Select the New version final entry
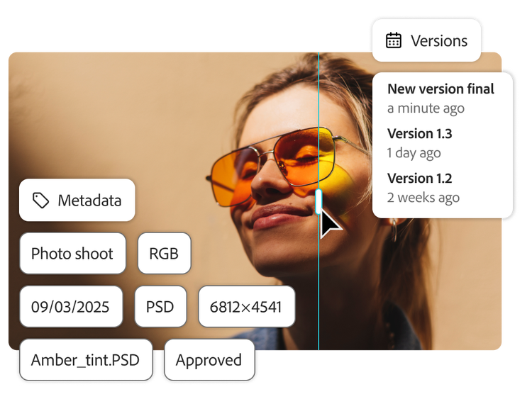The image size is (532, 399). [x=440, y=89]
